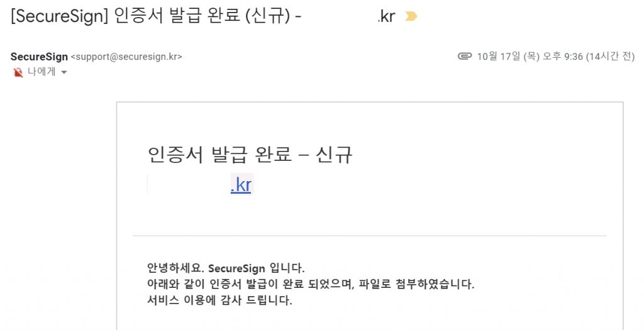Click the (14시간 전) relative time text
This screenshot has height=330, width=644.
pyautogui.click(x=610, y=56)
